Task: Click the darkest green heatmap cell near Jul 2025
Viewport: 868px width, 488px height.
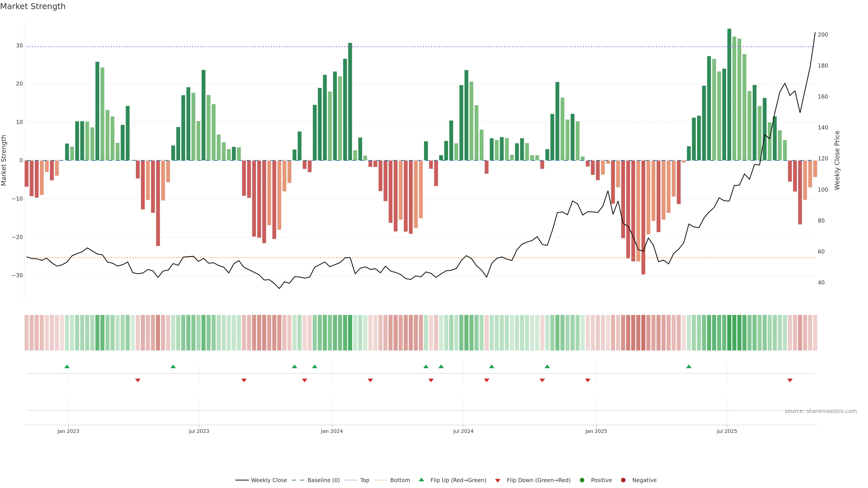Action: coord(729,333)
